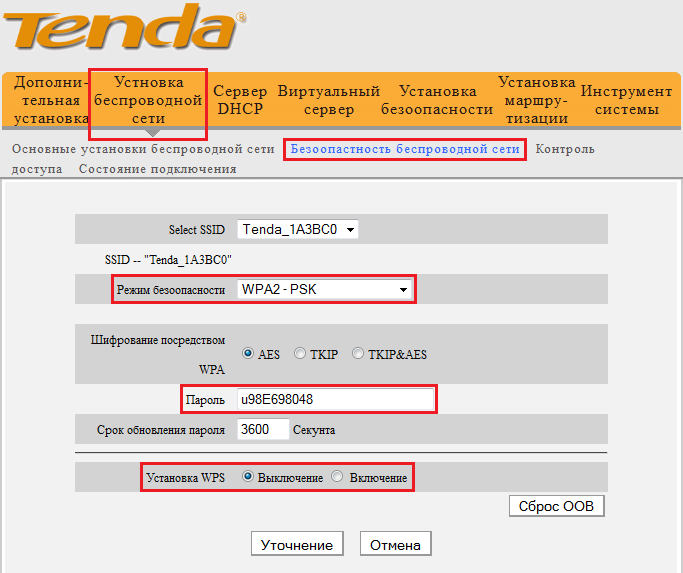Click the Установка WPS label
The height and width of the screenshot is (573, 683).
(x=186, y=478)
